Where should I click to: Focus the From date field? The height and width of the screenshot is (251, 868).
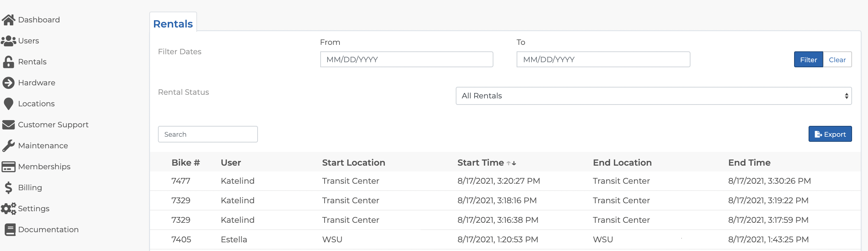click(406, 59)
